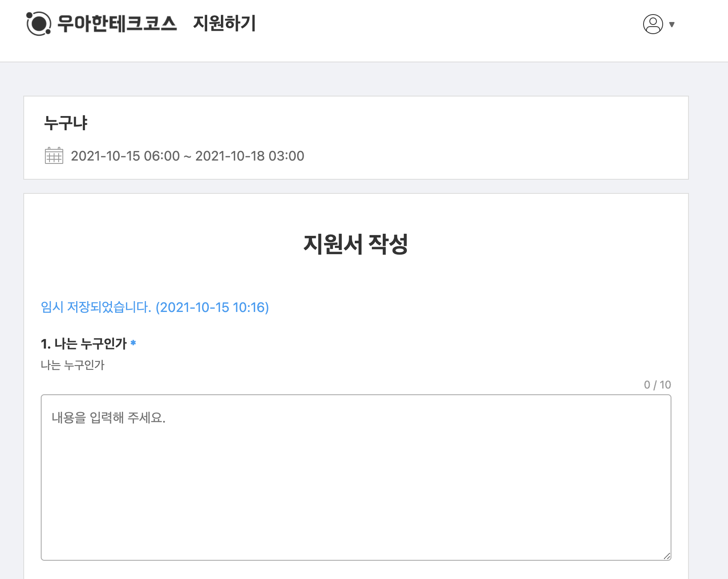The height and width of the screenshot is (579, 728).
Task: Open the profile dropdown arrow next to the avatar
Action: coord(671,25)
